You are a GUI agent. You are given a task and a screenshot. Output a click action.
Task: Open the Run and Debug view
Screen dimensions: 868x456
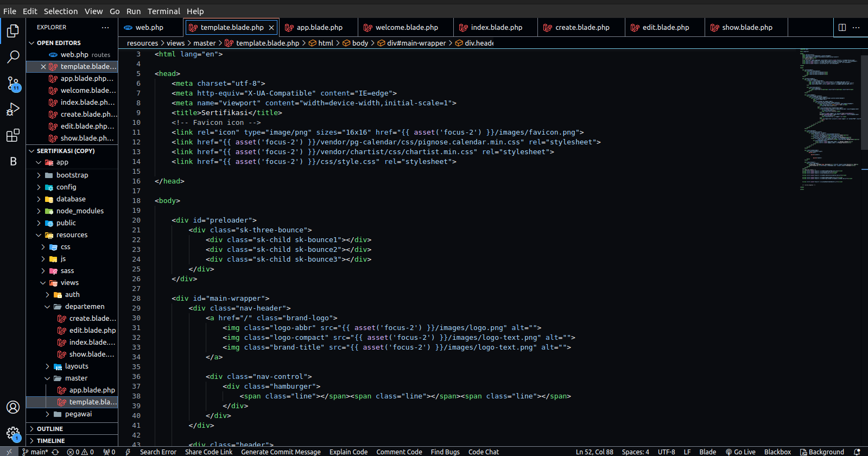click(13, 109)
